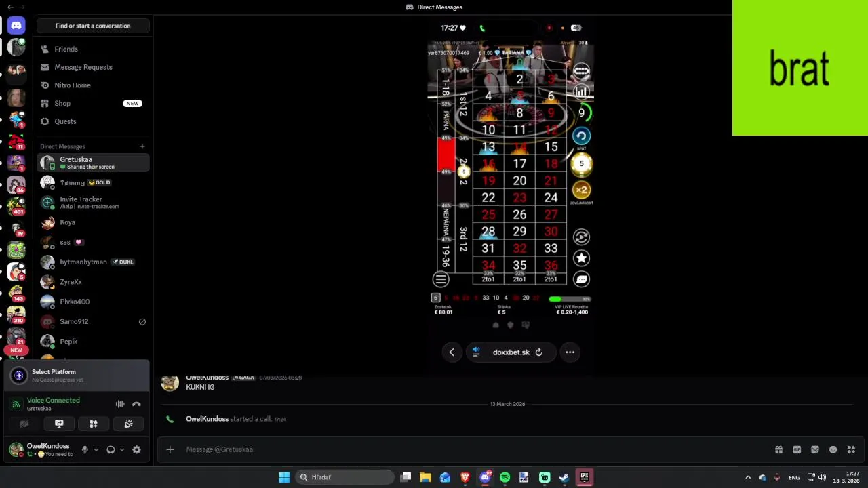Open emoji picker
The image size is (868, 488).
(x=833, y=449)
